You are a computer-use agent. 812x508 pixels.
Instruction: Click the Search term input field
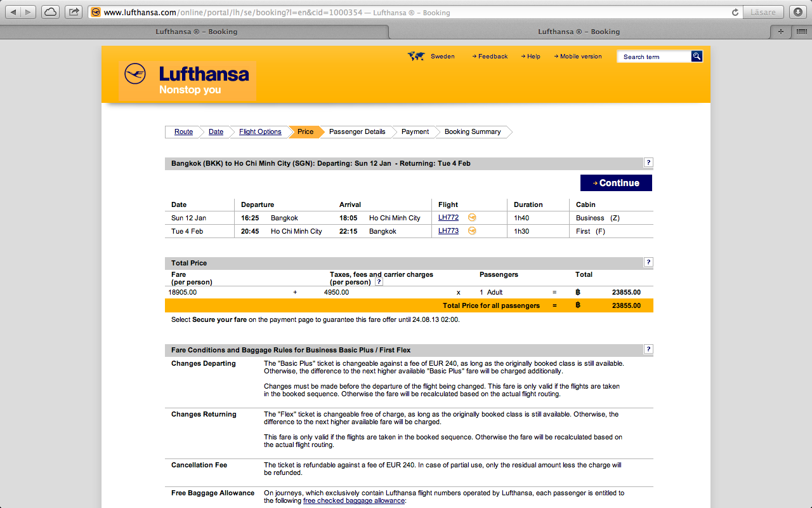coord(654,57)
